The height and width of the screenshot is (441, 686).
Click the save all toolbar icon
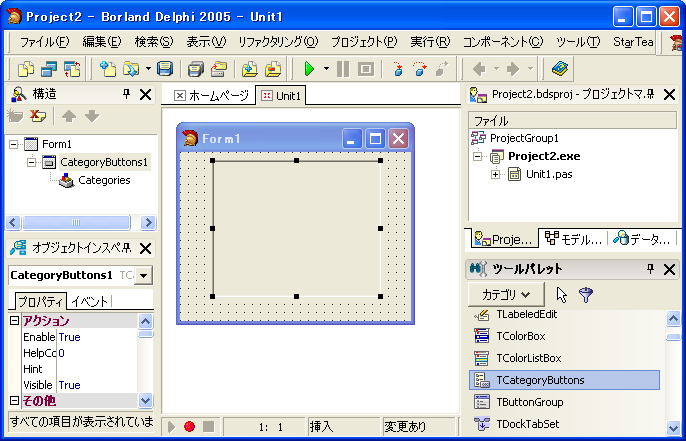[195, 69]
